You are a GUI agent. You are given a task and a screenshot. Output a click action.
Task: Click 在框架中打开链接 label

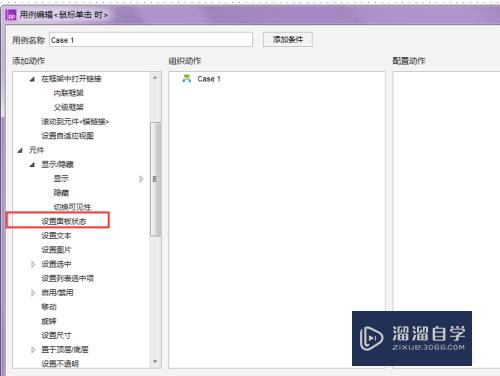[x=71, y=79]
